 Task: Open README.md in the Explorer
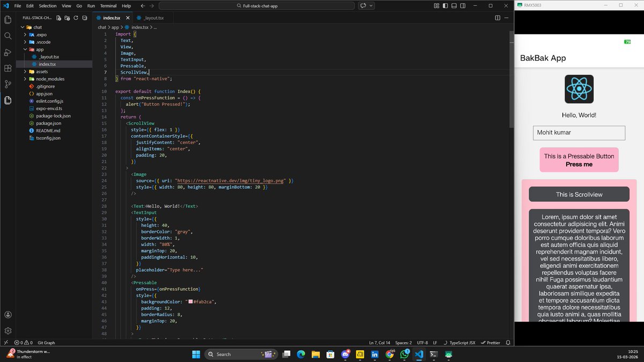click(48, 130)
